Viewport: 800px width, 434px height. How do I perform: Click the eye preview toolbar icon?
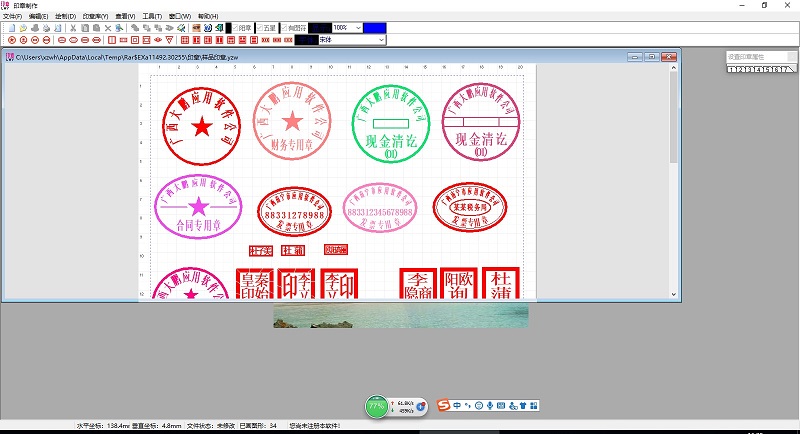[x=196, y=28]
